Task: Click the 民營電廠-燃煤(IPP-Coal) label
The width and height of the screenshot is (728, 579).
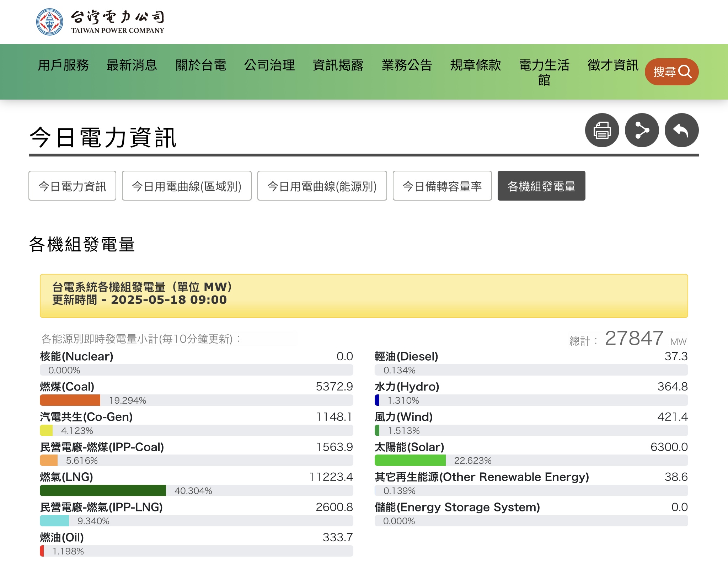Action: pyautogui.click(x=102, y=447)
